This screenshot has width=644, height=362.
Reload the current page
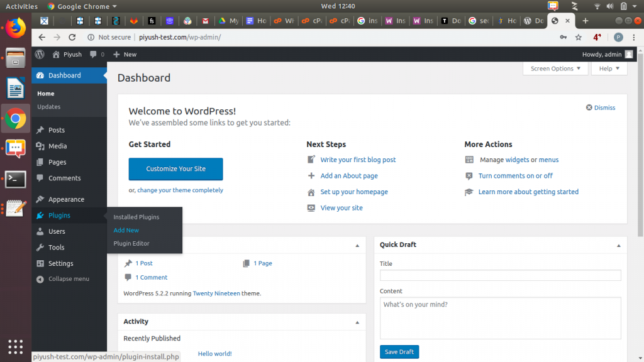(72, 37)
